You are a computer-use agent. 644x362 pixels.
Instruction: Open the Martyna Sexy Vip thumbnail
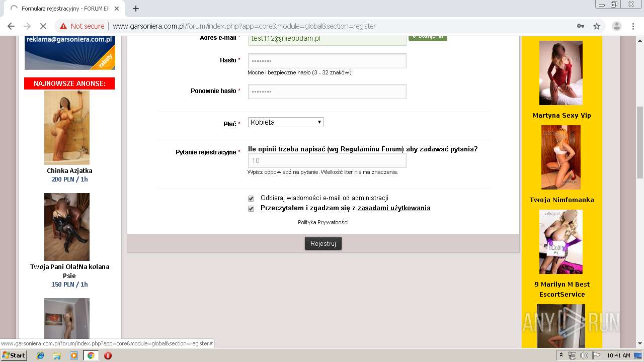561,73
